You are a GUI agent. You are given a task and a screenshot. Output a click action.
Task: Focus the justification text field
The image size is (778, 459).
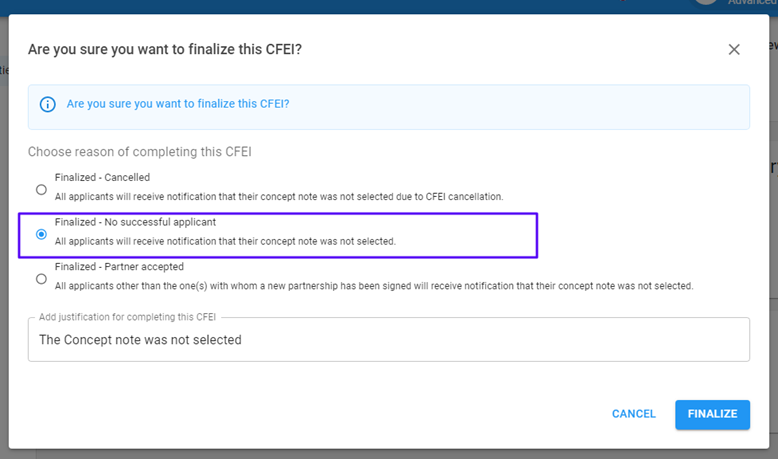click(388, 340)
